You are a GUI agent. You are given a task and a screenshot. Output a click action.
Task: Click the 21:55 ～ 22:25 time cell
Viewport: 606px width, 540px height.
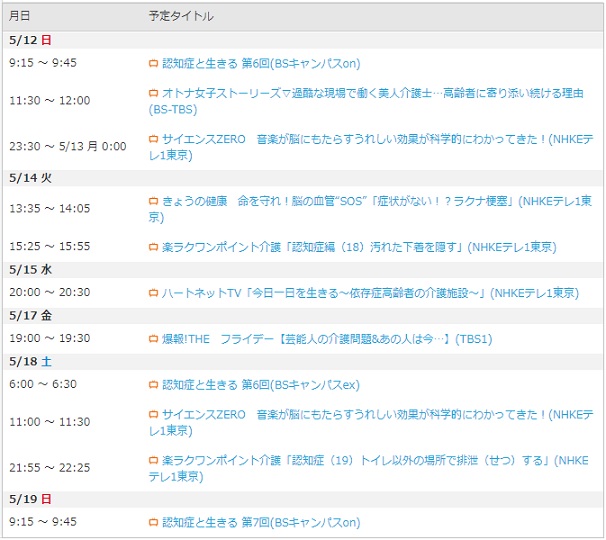click(50, 468)
